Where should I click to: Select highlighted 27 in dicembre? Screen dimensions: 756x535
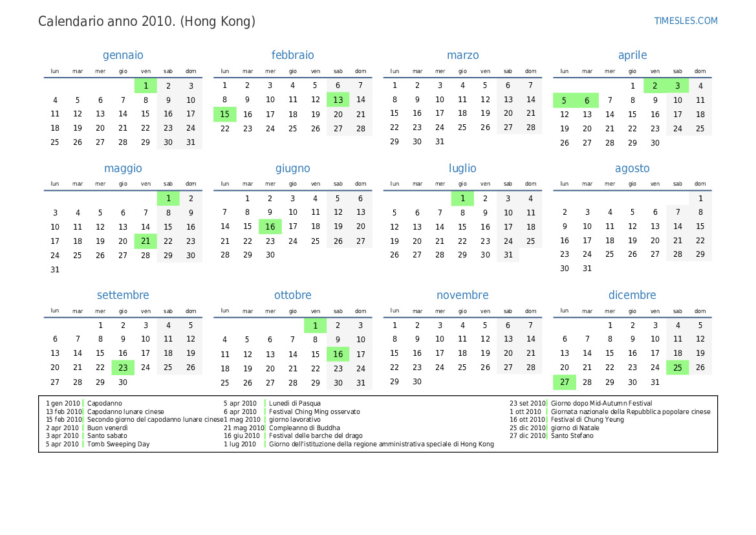click(x=564, y=382)
